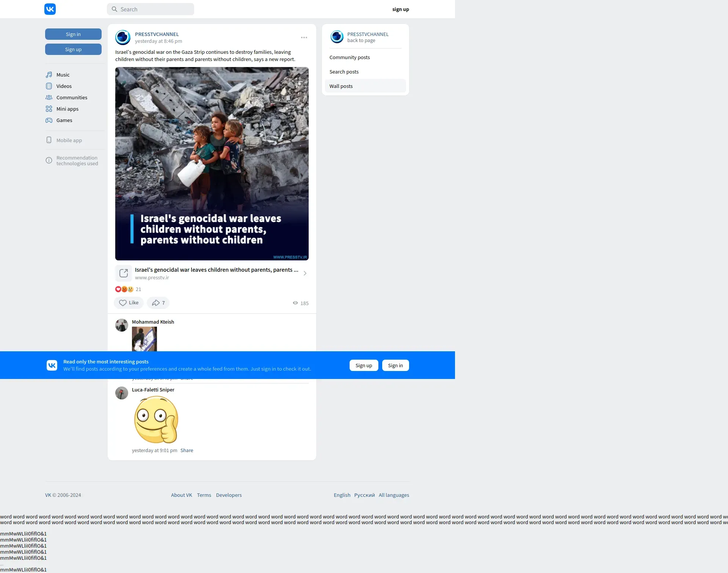Click the blue Sign in sidebar button
Viewport: 728px width, 573px height.
(73, 34)
